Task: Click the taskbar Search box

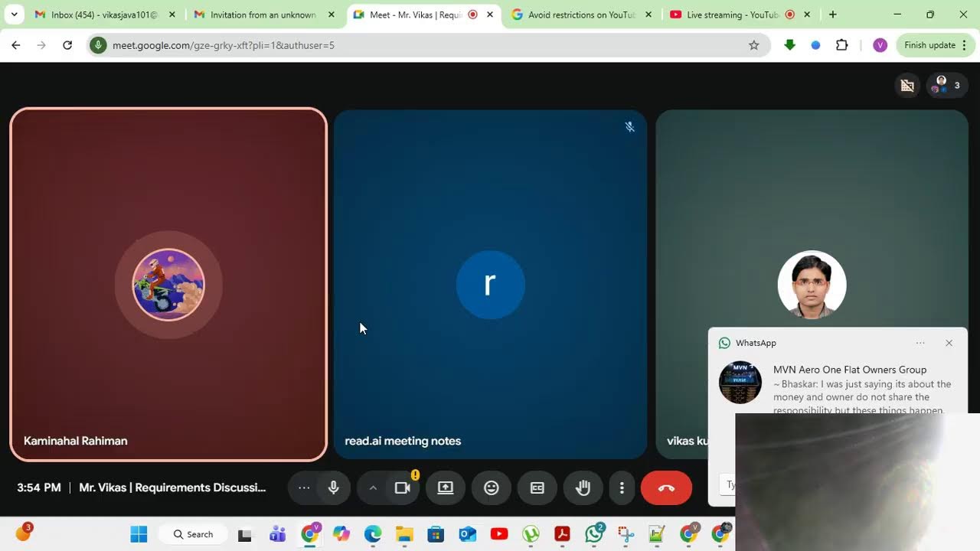Action: click(194, 534)
